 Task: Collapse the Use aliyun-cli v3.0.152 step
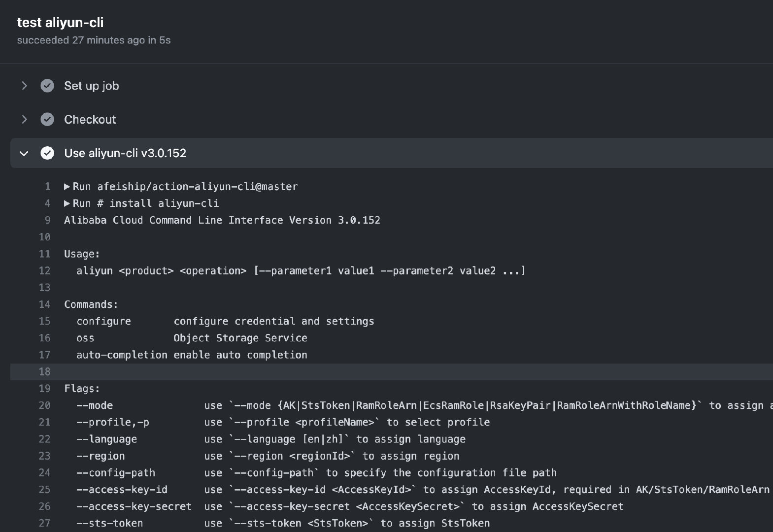24,153
